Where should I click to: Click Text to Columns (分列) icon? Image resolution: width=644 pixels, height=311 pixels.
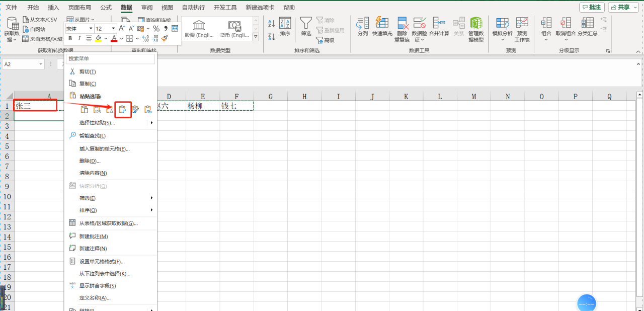pos(363,23)
